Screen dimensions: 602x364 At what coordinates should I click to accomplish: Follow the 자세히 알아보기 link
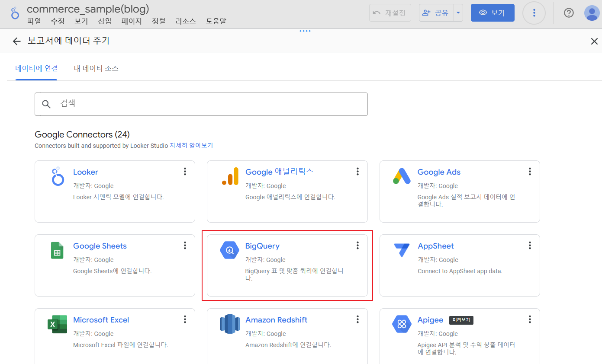pyautogui.click(x=191, y=146)
